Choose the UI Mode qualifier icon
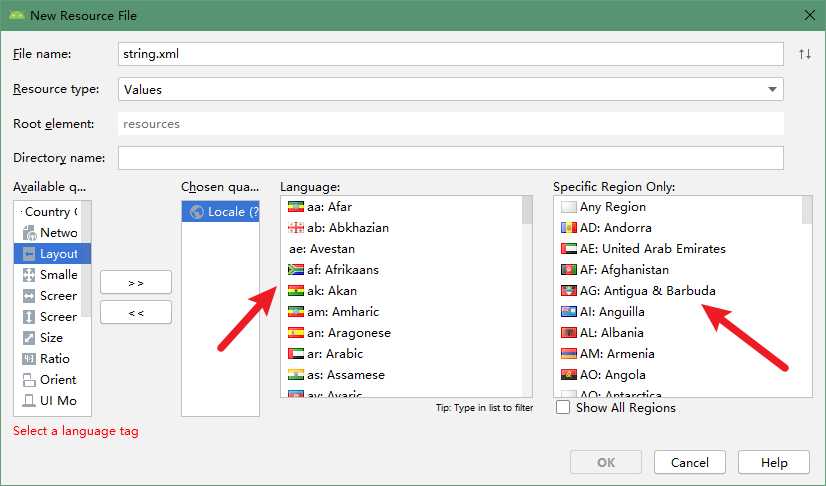The width and height of the screenshot is (826, 486). coord(29,401)
